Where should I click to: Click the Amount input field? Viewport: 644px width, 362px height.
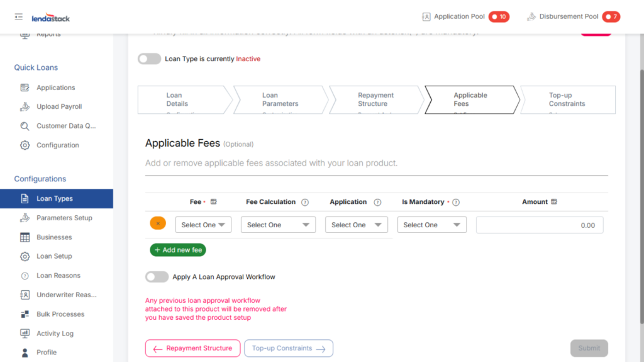(x=539, y=225)
